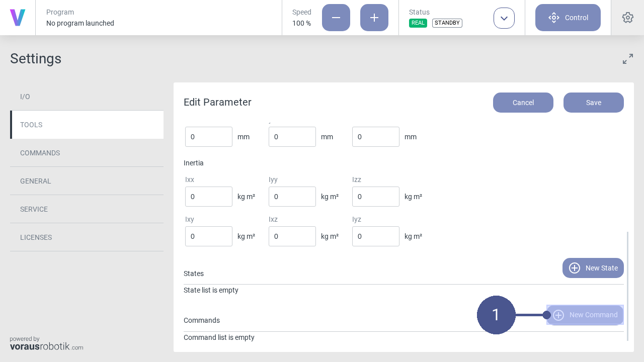This screenshot has width=644, height=362.
Task: Go to the Service settings tab
Action: click(x=87, y=209)
